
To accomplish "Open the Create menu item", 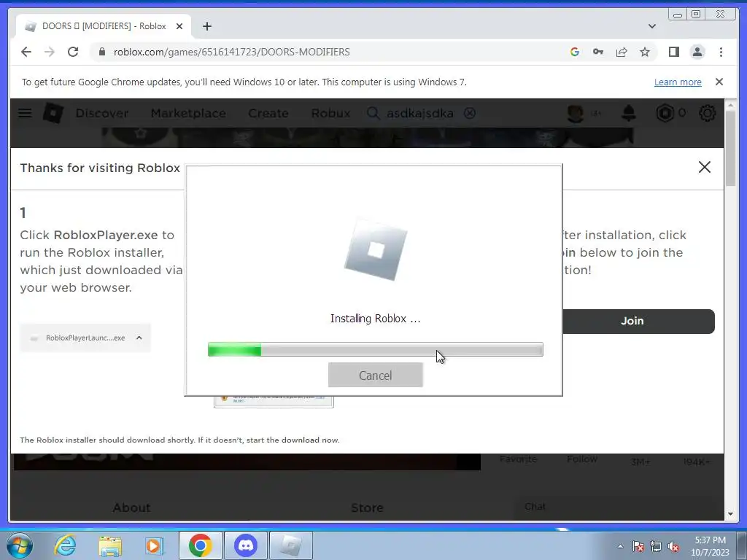I will [x=268, y=113].
